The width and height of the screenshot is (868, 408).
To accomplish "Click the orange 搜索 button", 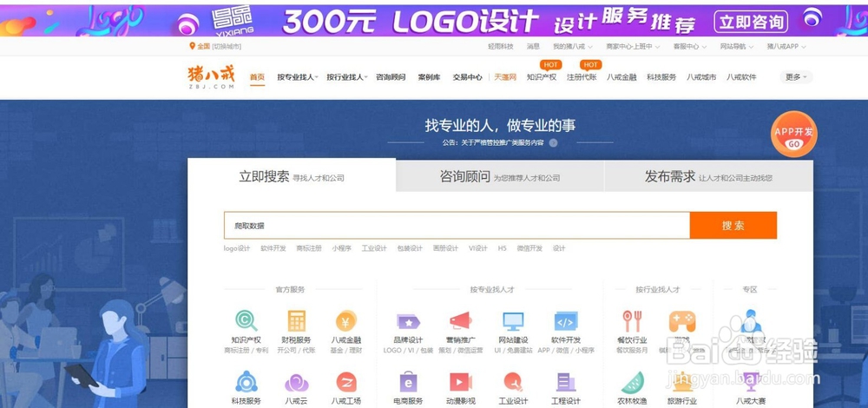I will pyautogui.click(x=733, y=226).
